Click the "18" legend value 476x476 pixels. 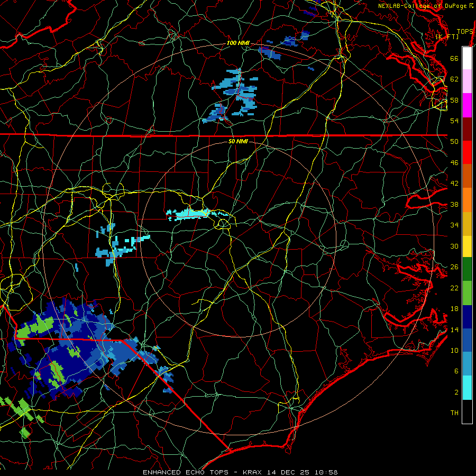(454, 309)
